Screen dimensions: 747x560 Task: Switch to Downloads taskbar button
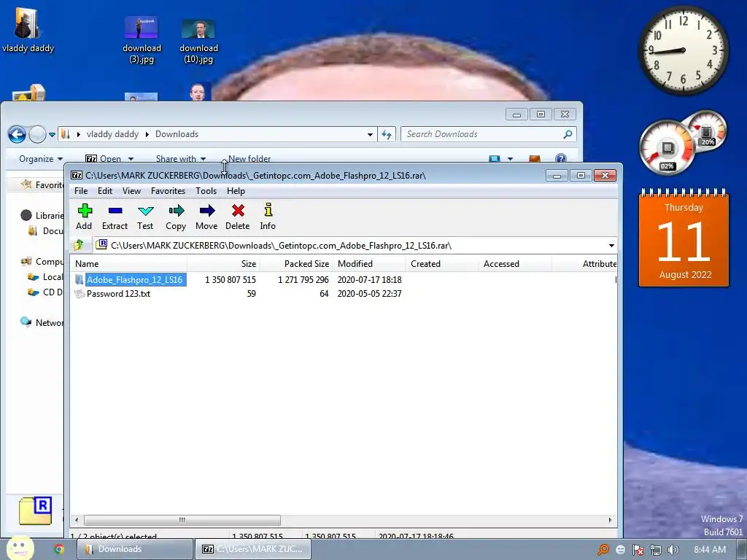(135, 549)
